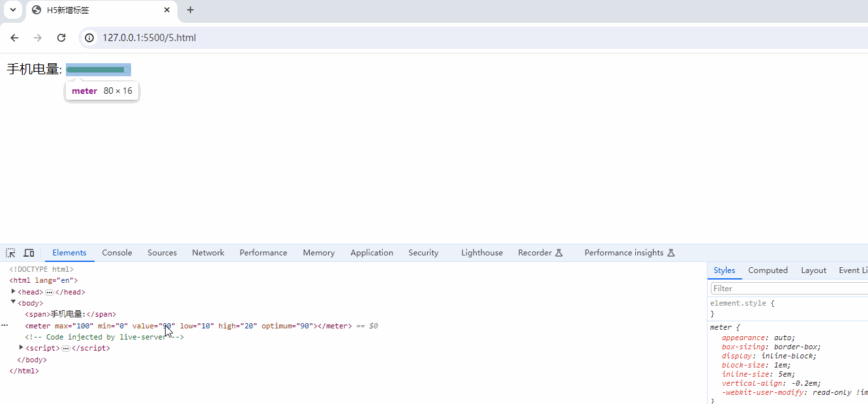Click the inline-size: 5em declaration

point(758,374)
